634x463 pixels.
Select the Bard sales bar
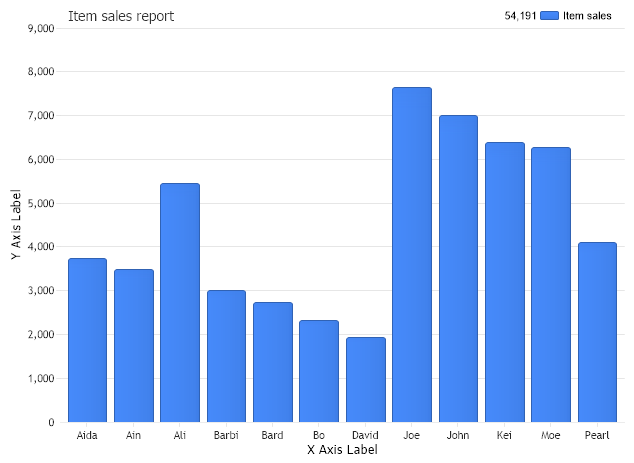273,362
